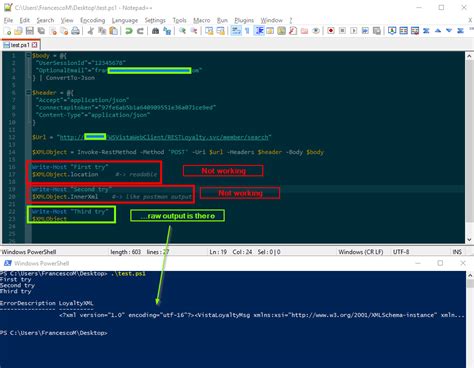Click the Zoom In magnifier icon
Viewport: 474px width, 368px height.
click(182, 31)
